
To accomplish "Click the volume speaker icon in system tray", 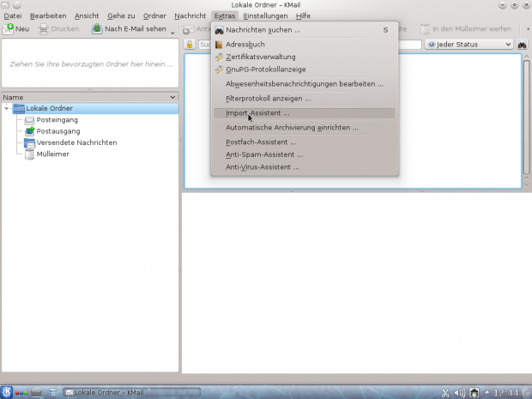I will (x=459, y=392).
